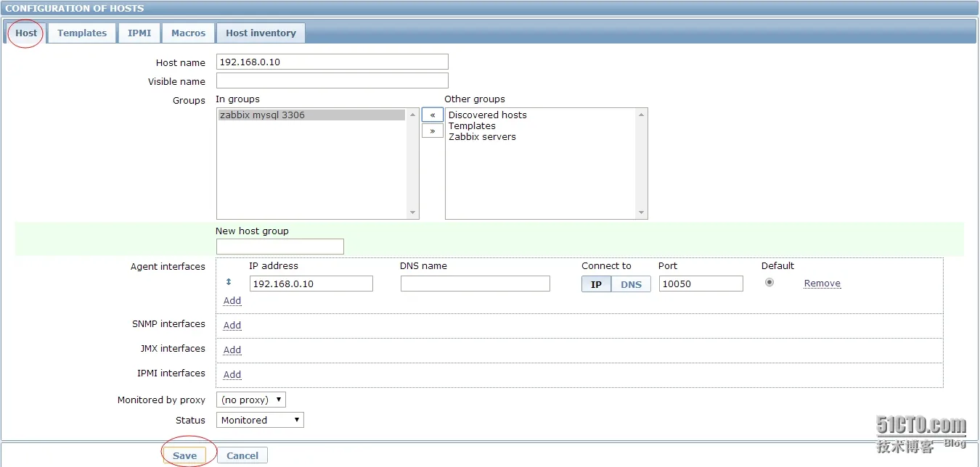
Task: Click Other groups list scroll up arrow
Action: pyautogui.click(x=642, y=115)
